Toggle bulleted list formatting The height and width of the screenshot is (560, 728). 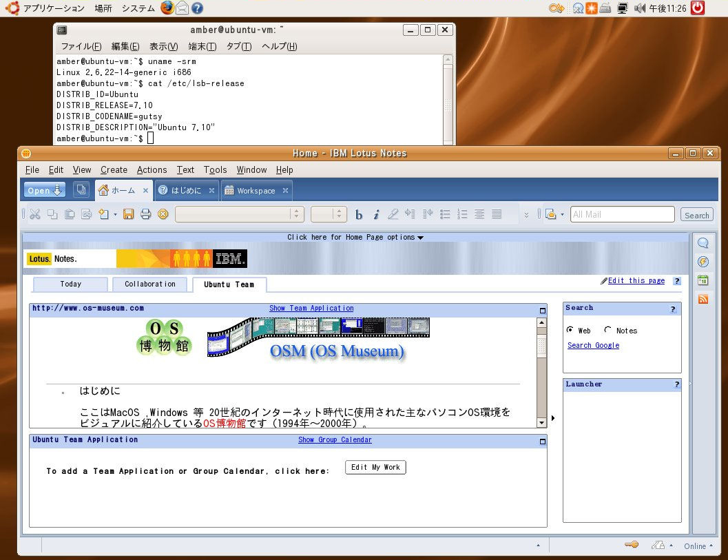445,214
